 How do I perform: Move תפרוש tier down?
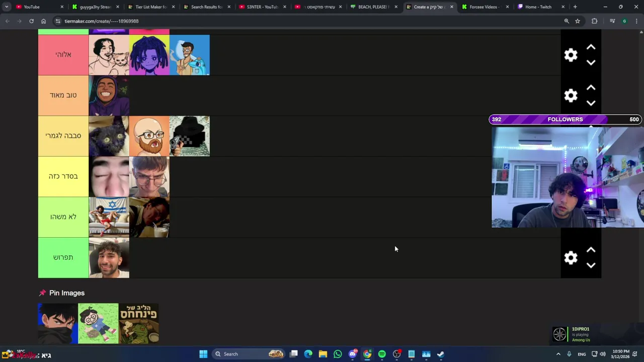pos(591,265)
